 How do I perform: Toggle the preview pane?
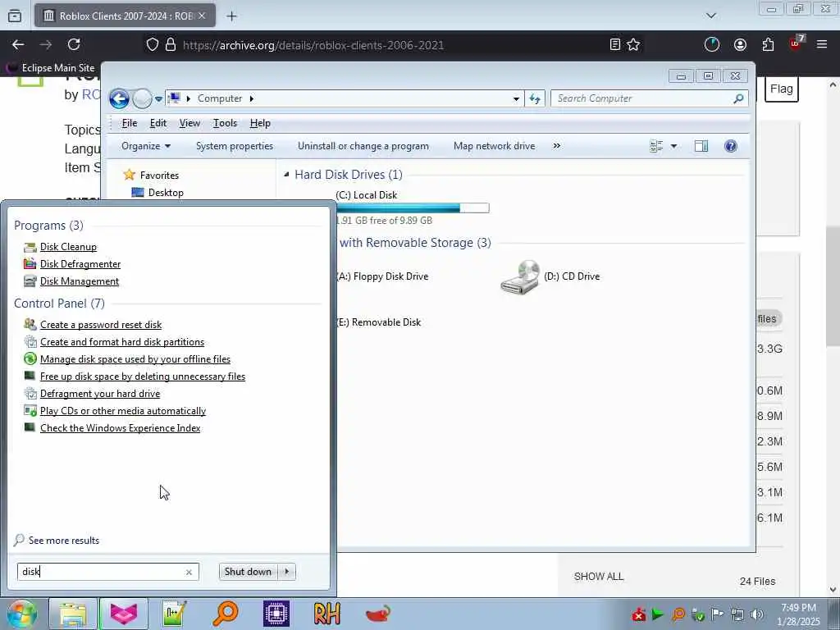pyautogui.click(x=701, y=146)
